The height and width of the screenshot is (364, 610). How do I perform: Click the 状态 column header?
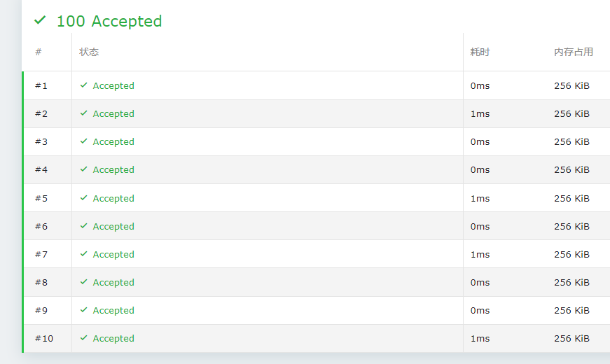(x=89, y=52)
